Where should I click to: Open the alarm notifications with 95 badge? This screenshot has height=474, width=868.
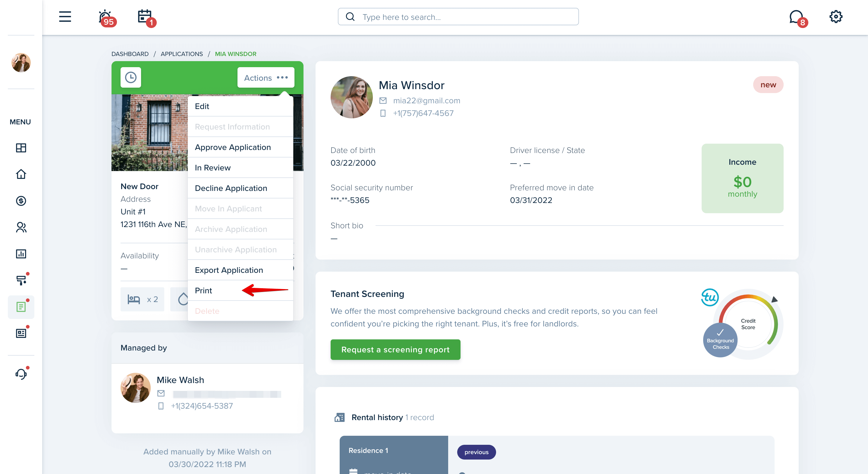tap(106, 17)
